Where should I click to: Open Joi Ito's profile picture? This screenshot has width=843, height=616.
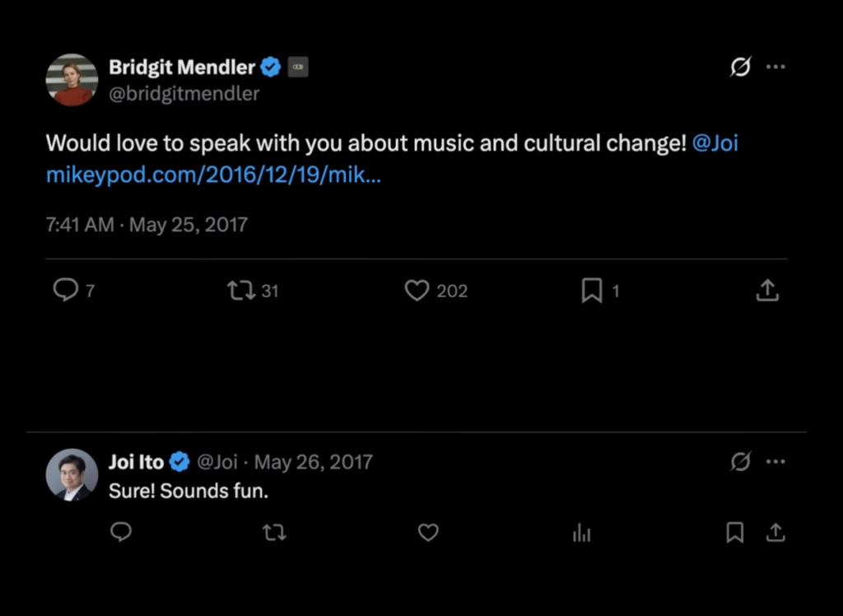point(72,474)
